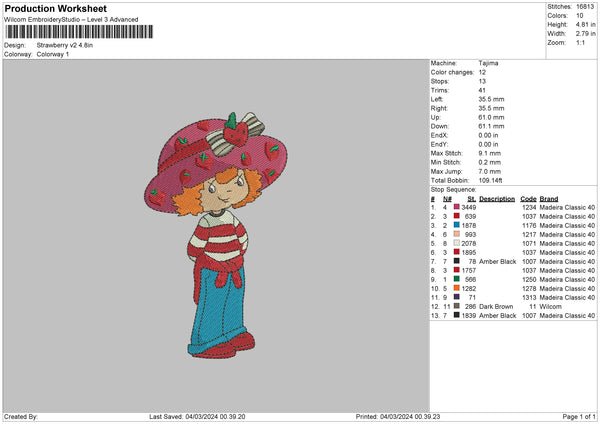Click the St. column header
The width and height of the screenshot is (600, 424).
coord(472,198)
